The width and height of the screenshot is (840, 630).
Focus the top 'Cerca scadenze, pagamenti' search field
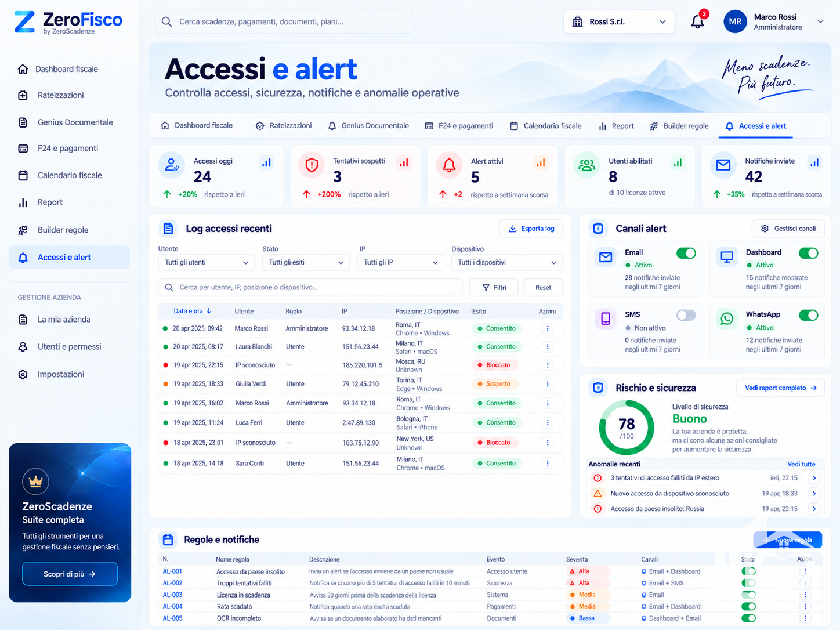point(284,21)
